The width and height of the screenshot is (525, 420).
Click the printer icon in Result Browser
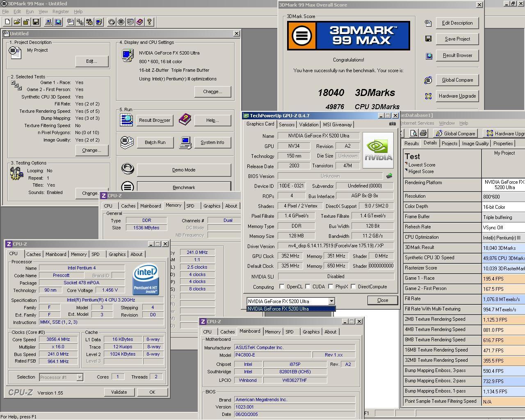pyautogui.click(x=423, y=133)
